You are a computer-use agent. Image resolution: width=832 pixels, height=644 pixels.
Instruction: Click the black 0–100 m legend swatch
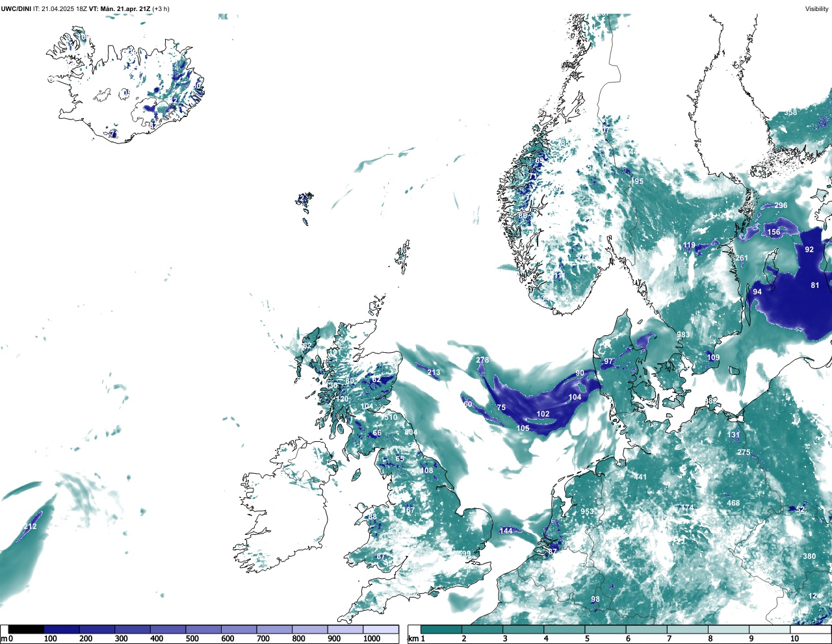27,629
